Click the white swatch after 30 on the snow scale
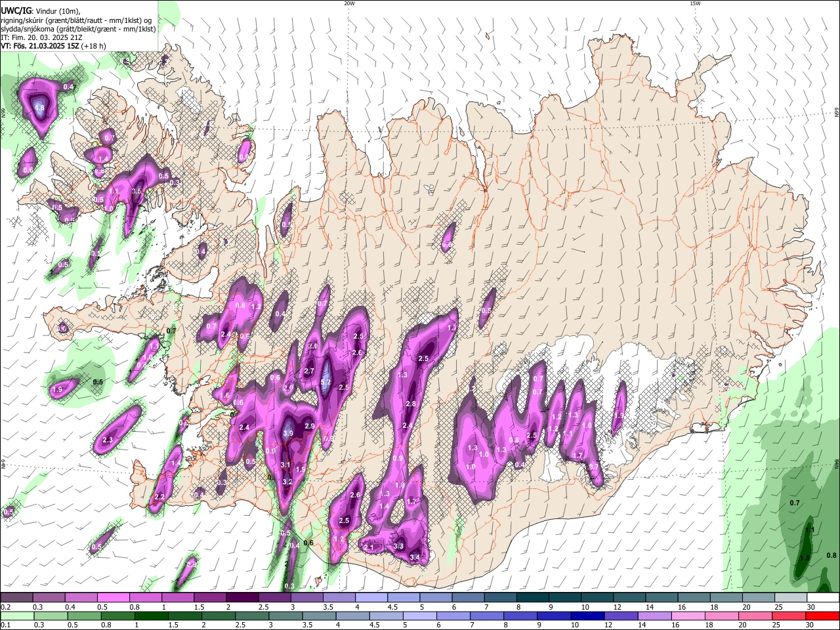 824,597
